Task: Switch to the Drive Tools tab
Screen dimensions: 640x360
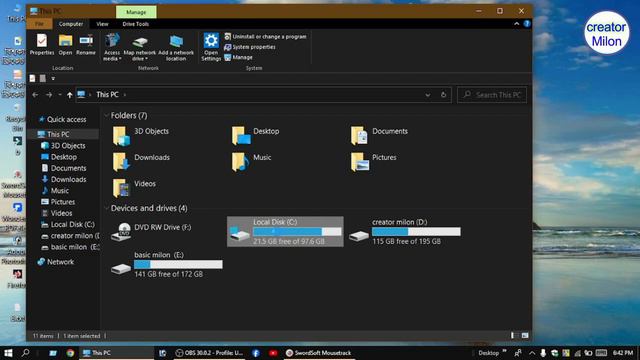Action: 136,24
